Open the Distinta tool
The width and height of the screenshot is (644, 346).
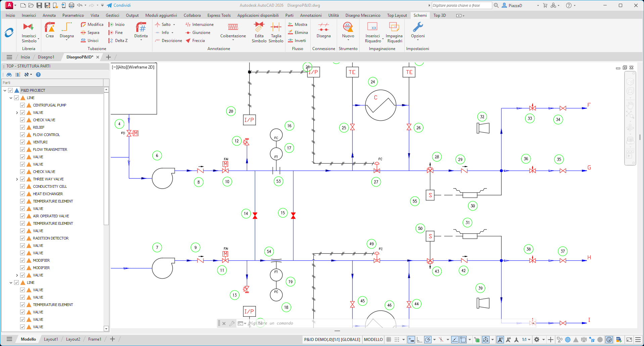(x=141, y=28)
